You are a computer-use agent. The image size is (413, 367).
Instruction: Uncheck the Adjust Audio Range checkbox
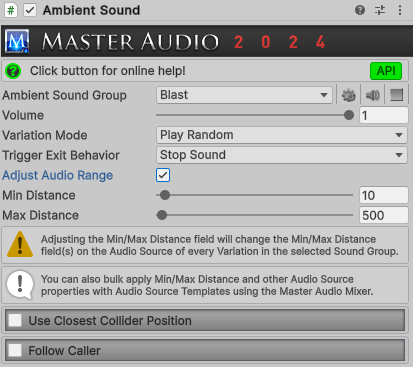pos(163,175)
